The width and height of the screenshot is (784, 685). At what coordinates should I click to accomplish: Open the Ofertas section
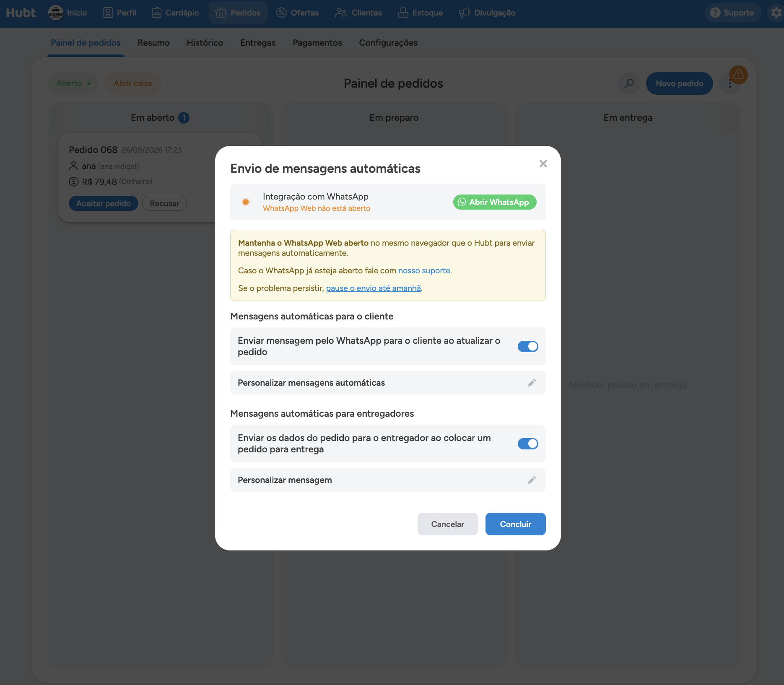coord(297,13)
